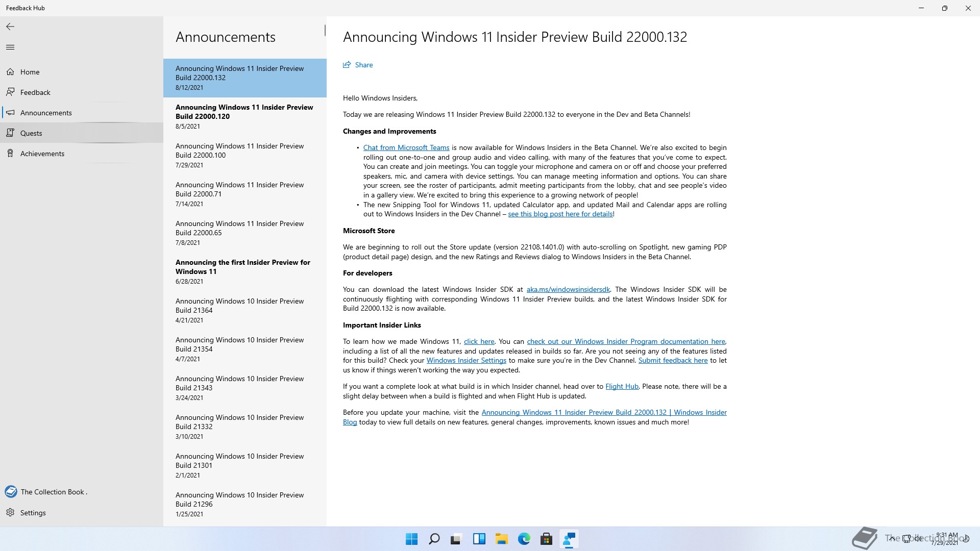The image size is (980, 551).
Task: Open Microsoft Store from taskbar
Action: [546, 539]
